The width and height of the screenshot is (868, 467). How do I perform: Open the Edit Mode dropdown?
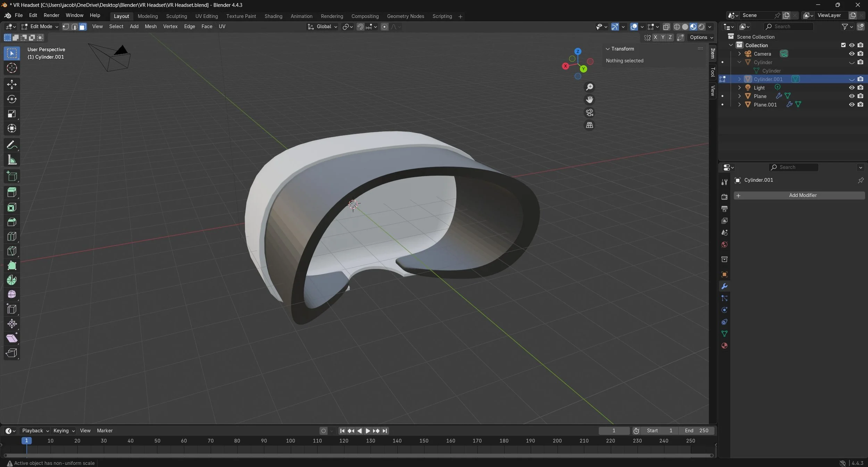tap(40, 27)
